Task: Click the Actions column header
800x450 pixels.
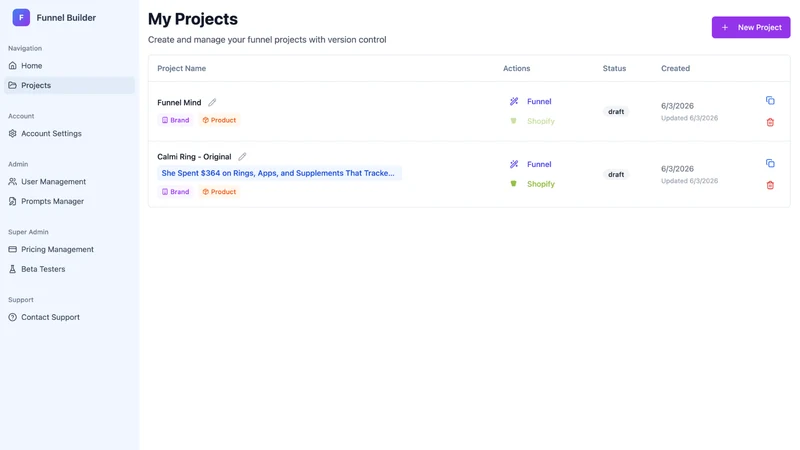Action: [516, 68]
